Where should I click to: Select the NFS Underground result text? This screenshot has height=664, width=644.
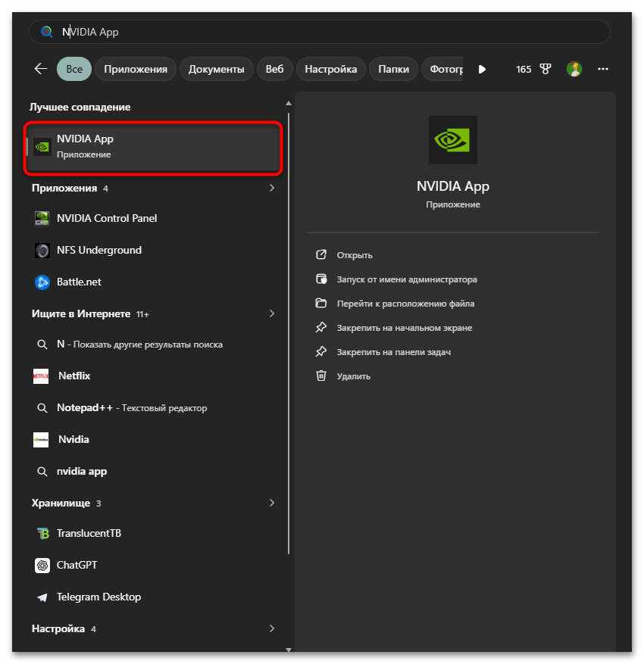click(x=99, y=251)
